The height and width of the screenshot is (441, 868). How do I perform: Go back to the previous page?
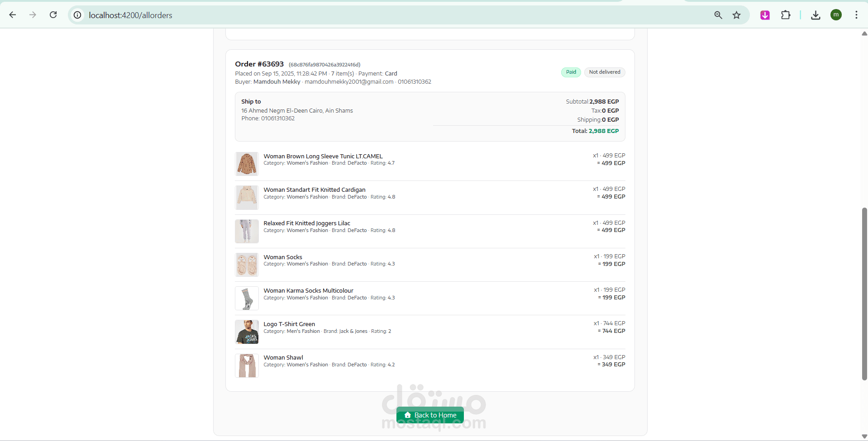(x=13, y=15)
